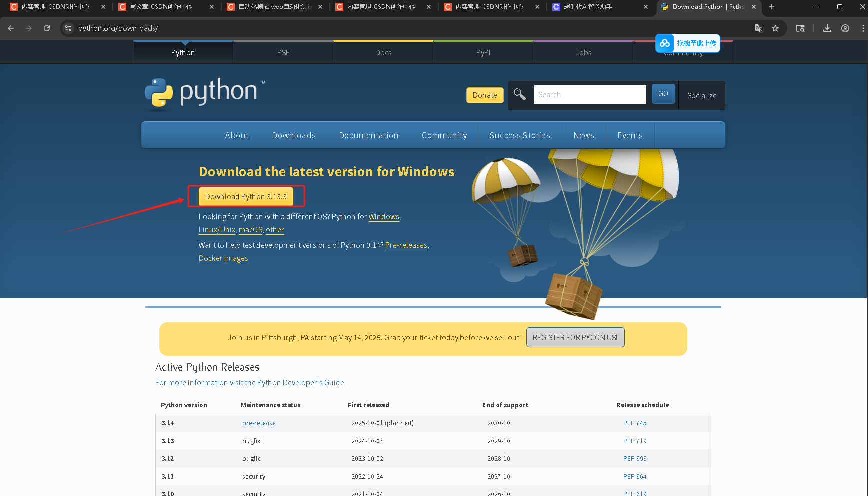Click the pre-release status link
This screenshot has height=496, width=868.
point(259,423)
